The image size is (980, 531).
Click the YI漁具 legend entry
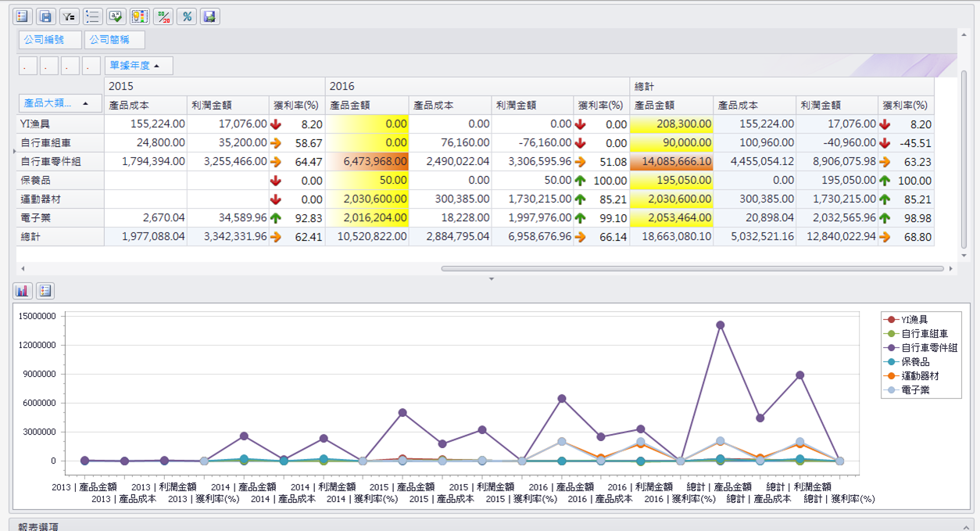(907, 320)
